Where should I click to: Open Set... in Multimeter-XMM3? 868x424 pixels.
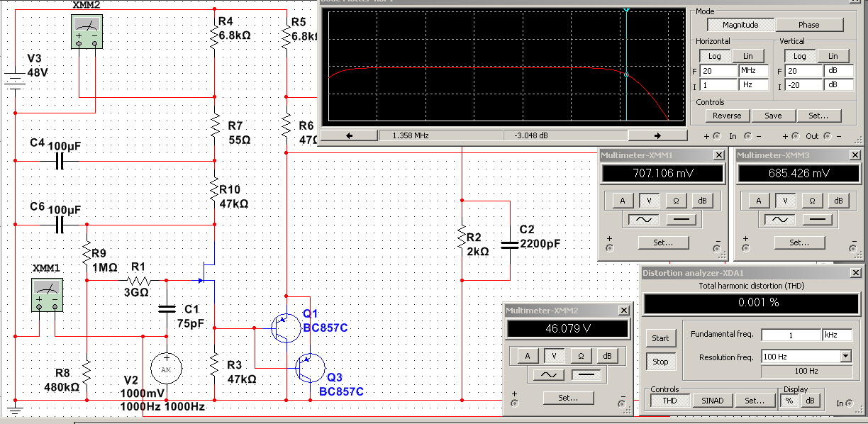[799, 242]
